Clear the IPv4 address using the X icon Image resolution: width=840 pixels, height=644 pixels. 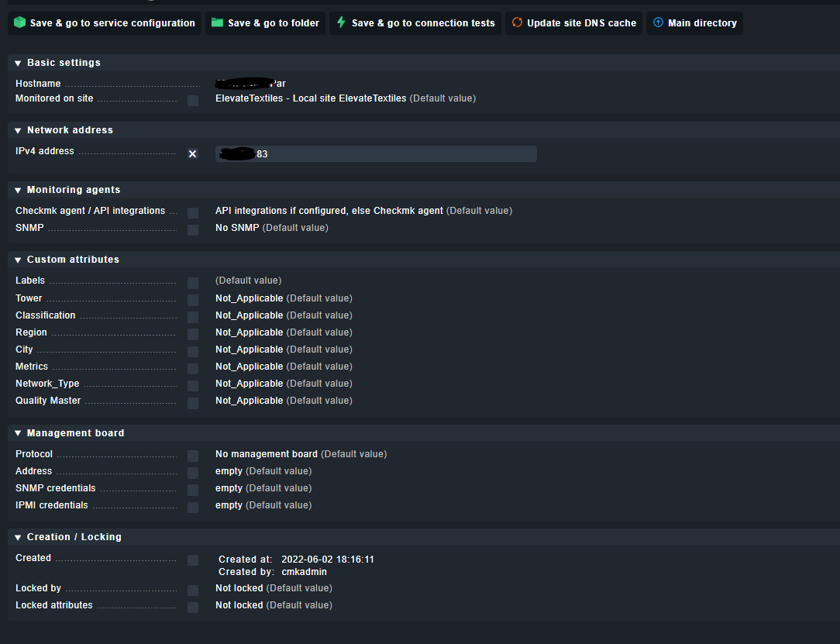[x=192, y=153]
